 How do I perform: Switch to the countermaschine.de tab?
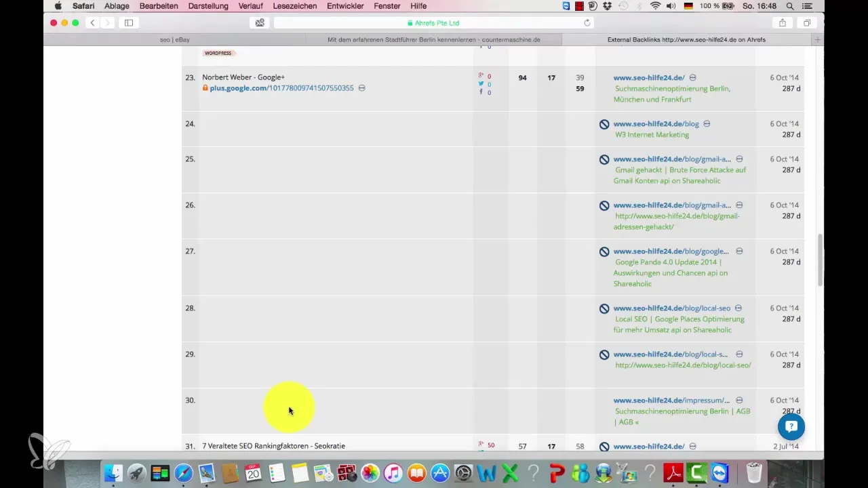tap(434, 40)
